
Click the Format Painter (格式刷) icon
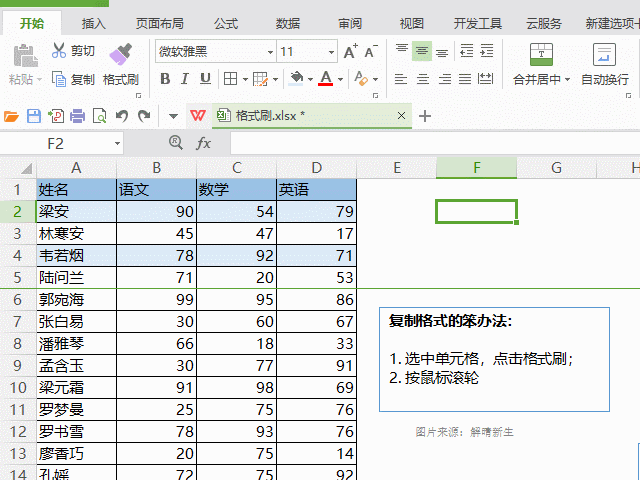coord(120,53)
